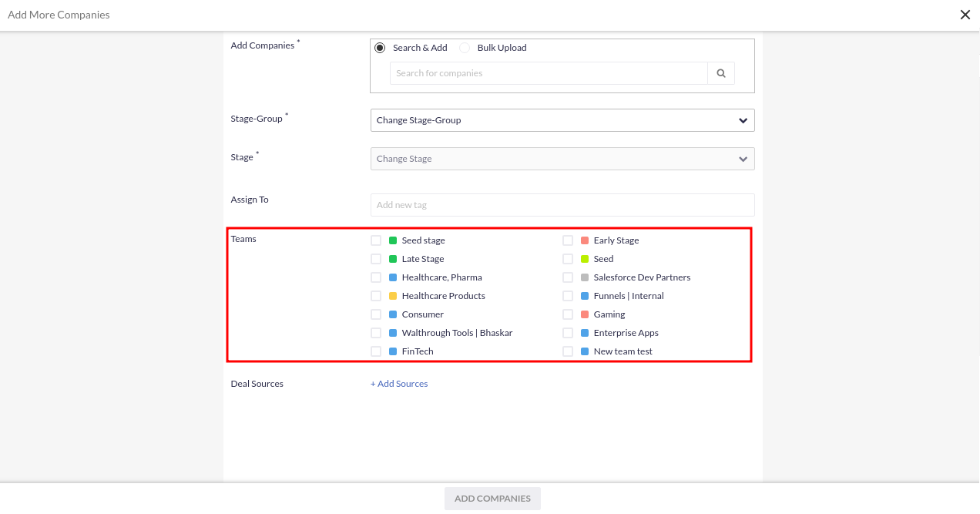980x514 pixels.
Task: Click the Assign To tag input
Action: 562,205
